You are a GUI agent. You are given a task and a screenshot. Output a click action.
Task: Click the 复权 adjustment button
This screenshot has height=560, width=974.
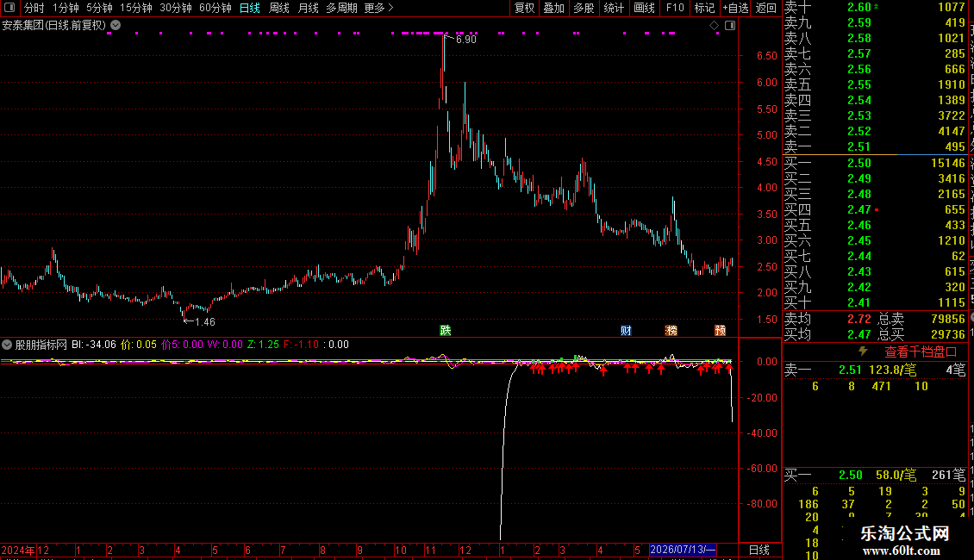(524, 8)
